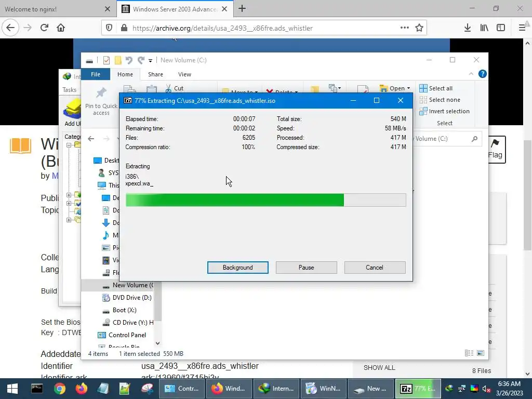Click Explorer back navigation arrow
The width and height of the screenshot is (532, 399).
coord(91,138)
